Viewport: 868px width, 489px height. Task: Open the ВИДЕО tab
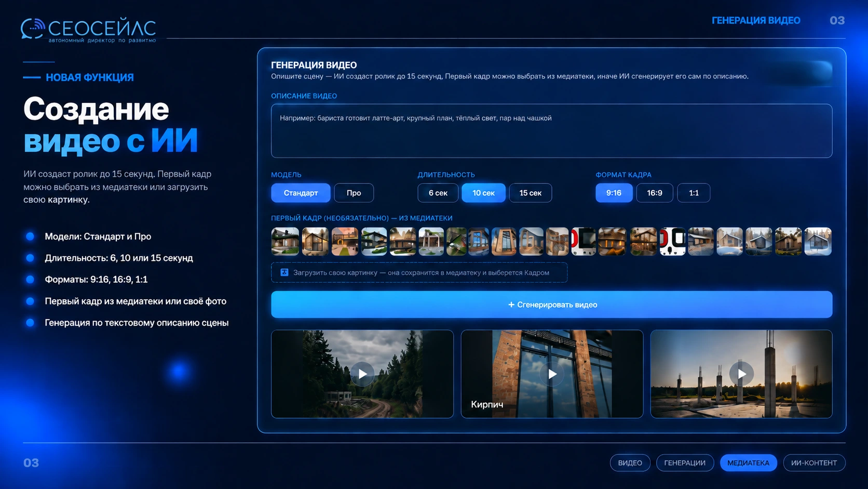pos(630,462)
